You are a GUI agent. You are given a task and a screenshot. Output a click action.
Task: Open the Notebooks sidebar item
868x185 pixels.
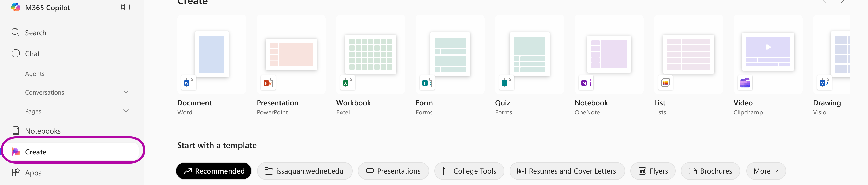(42, 131)
